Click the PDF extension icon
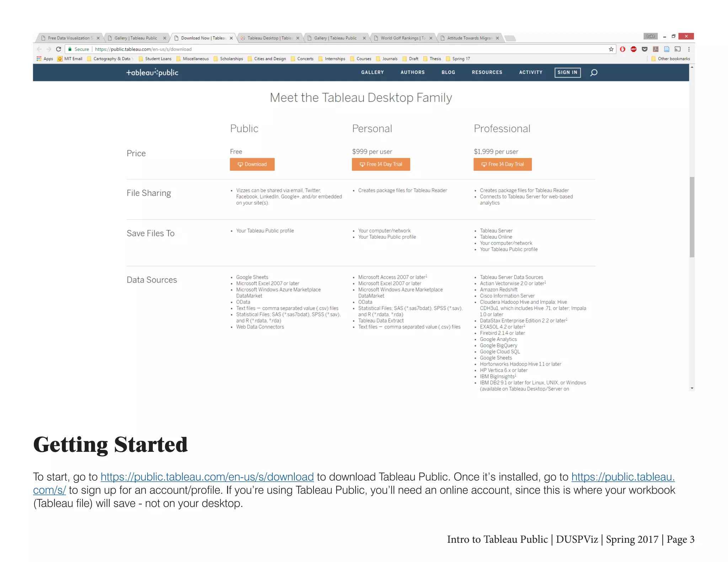This screenshot has height=562, width=728. [x=655, y=49]
